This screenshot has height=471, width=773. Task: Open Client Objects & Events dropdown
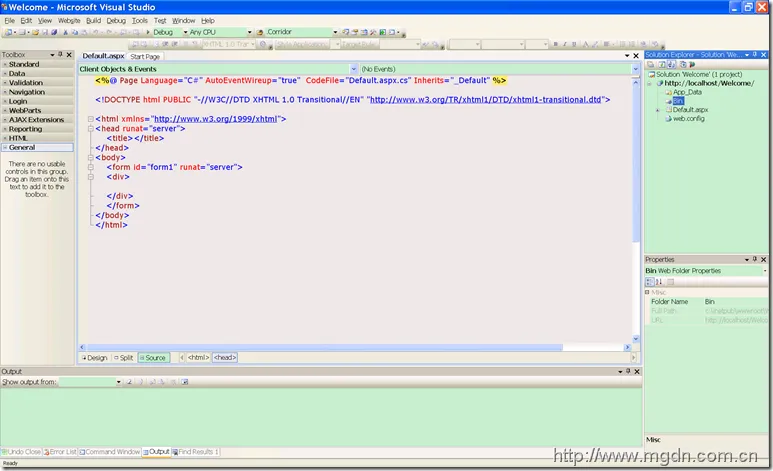(x=353, y=69)
